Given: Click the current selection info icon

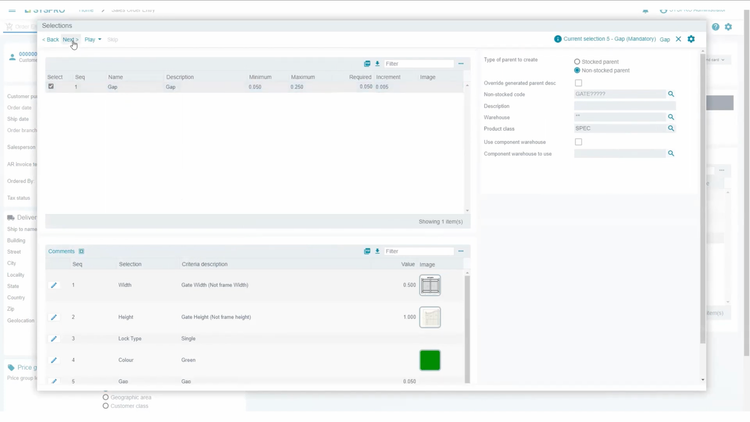Looking at the screenshot, I should click(558, 39).
